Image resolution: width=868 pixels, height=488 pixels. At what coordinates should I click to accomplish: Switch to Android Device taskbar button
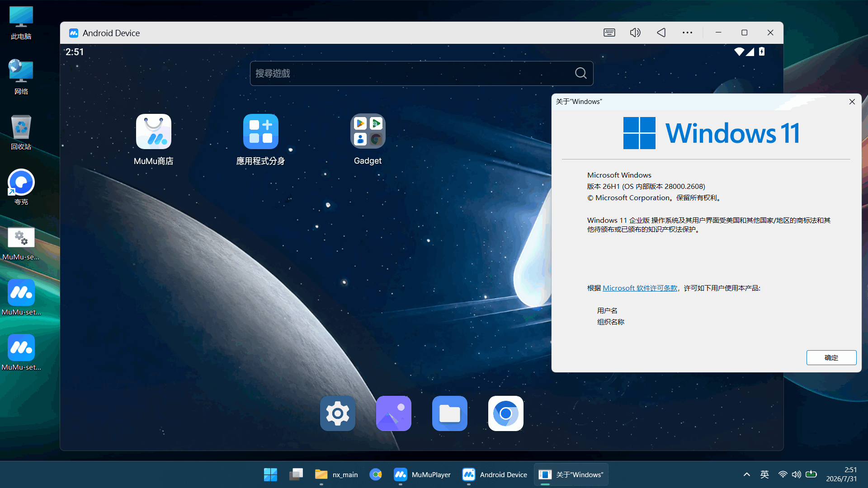(495, 474)
